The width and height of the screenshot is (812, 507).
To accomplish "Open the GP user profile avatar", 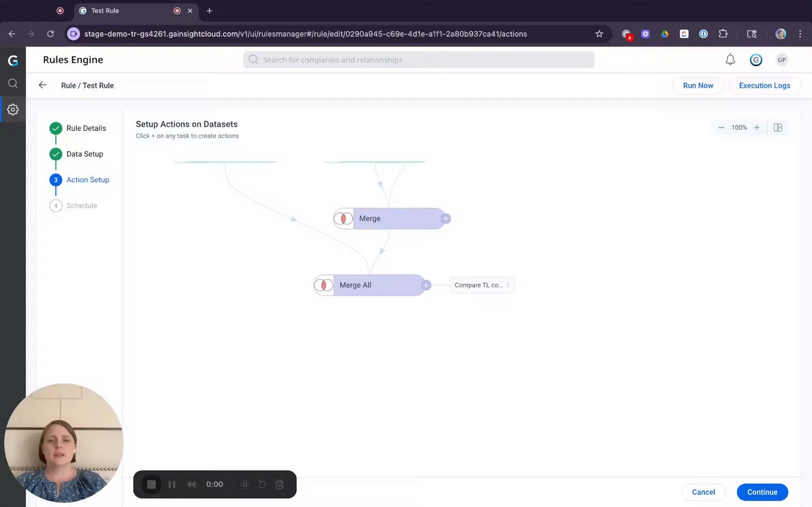I will click(782, 60).
